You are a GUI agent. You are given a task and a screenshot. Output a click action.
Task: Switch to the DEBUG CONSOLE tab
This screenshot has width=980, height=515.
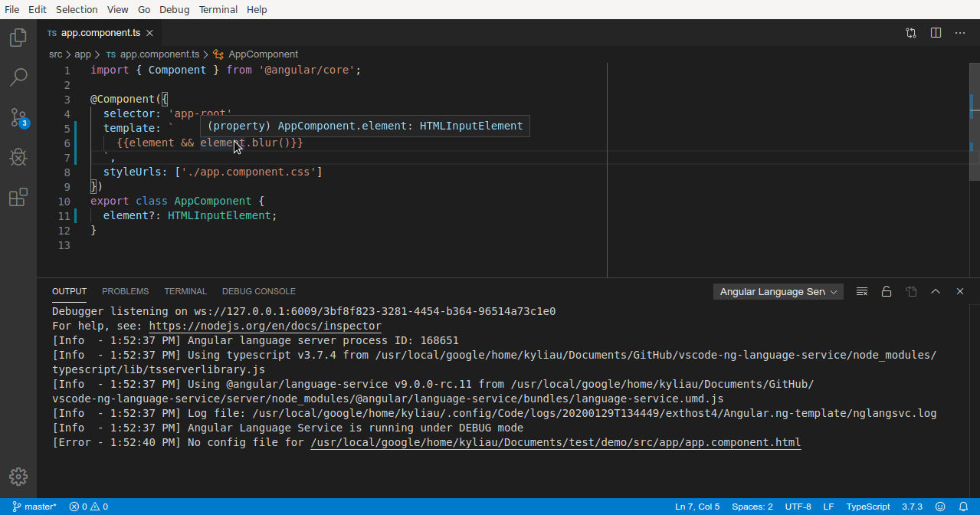click(x=258, y=291)
